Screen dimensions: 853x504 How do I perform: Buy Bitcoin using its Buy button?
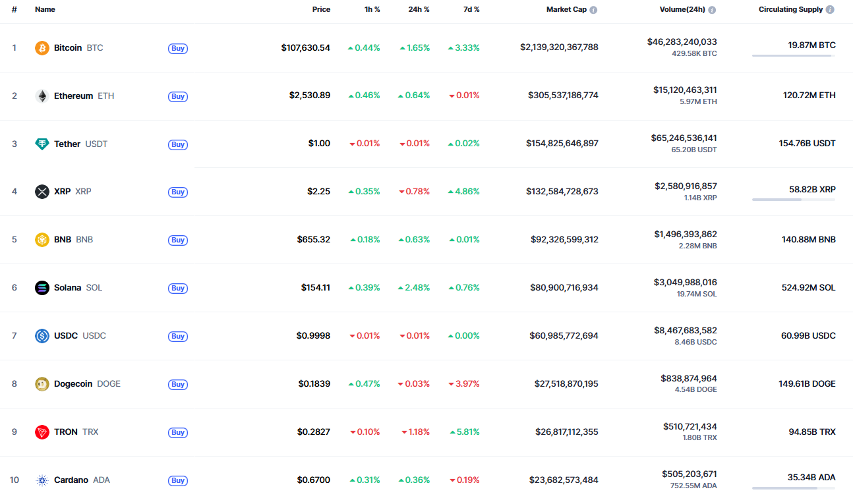click(x=178, y=48)
